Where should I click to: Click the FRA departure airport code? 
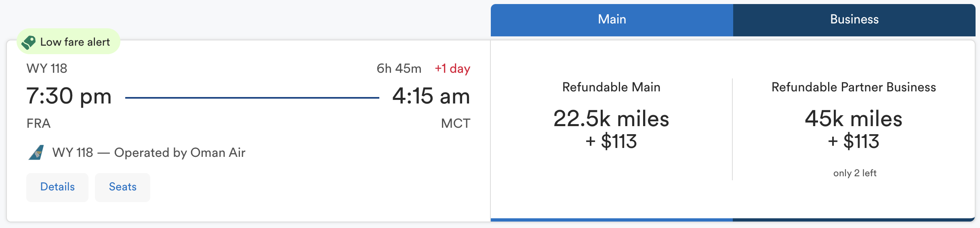[39, 123]
